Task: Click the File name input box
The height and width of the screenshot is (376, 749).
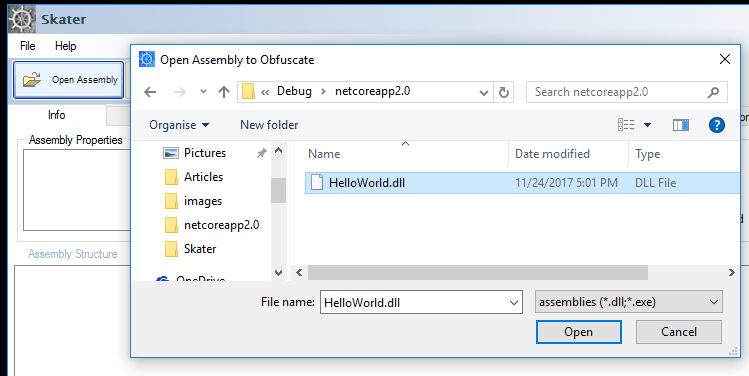Action: 421,302
